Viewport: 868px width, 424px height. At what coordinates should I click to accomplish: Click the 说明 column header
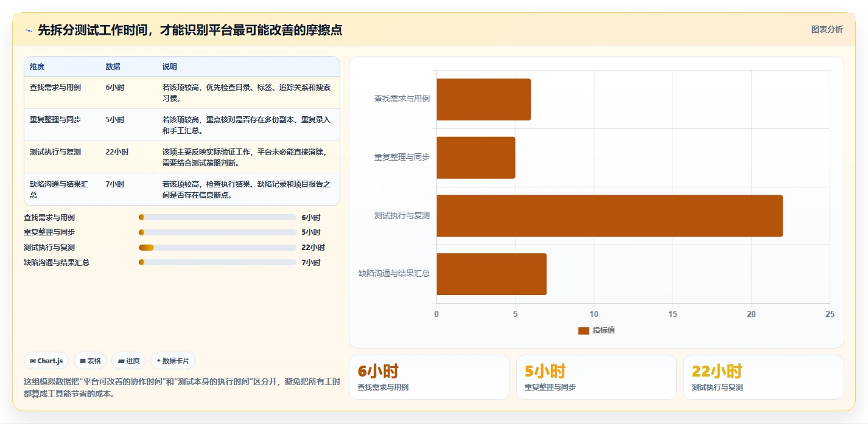[x=169, y=67]
